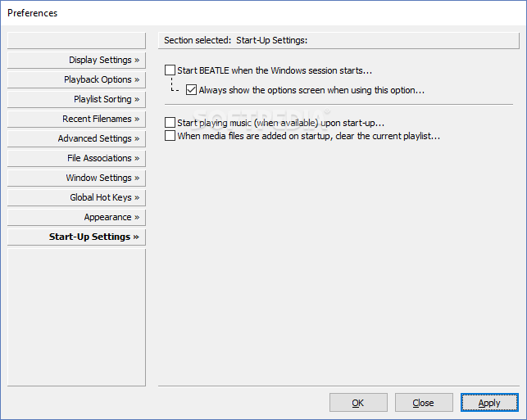Apply the preference changes
Image resolution: width=527 pixels, height=420 pixels.
489,403
